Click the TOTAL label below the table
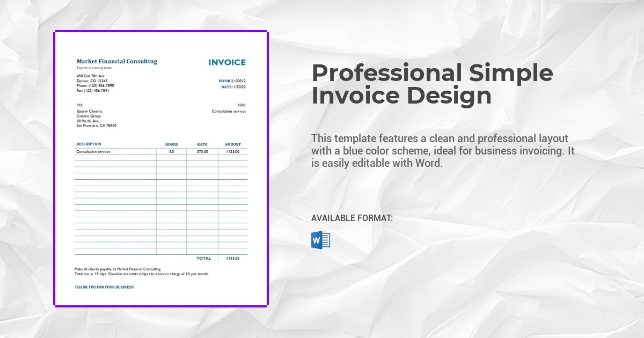 pyautogui.click(x=204, y=259)
